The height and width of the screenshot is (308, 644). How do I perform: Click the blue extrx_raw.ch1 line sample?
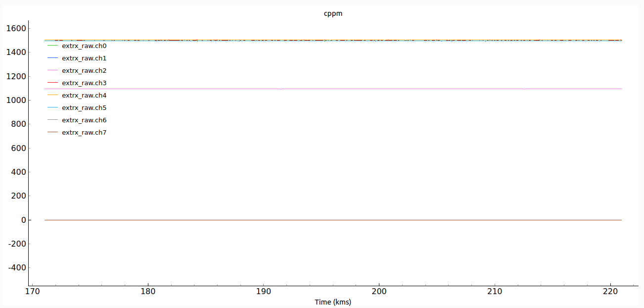(53, 58)
